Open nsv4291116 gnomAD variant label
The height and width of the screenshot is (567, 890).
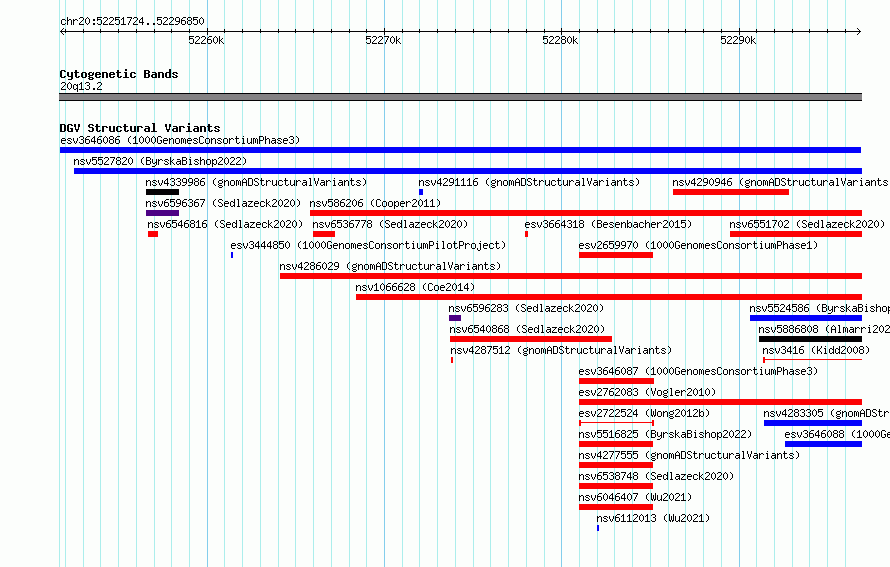pyautogui.click(x=529, y=182)
